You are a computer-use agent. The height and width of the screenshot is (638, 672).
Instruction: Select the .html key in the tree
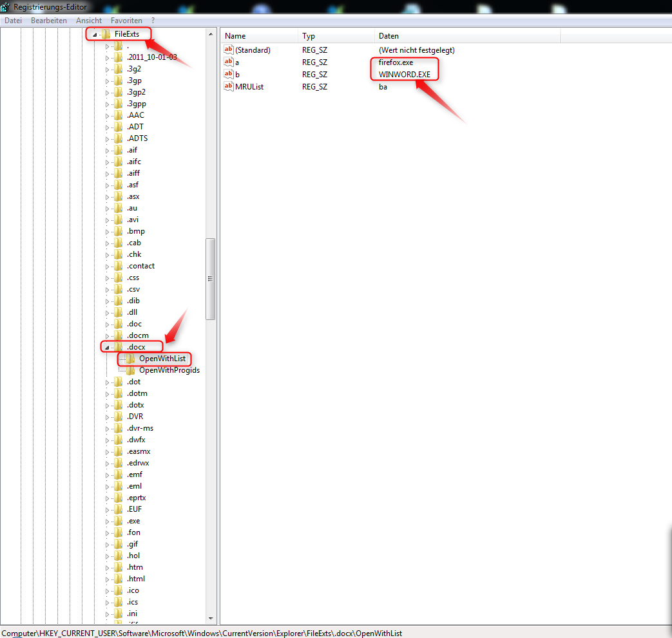(x=136, y=578)
